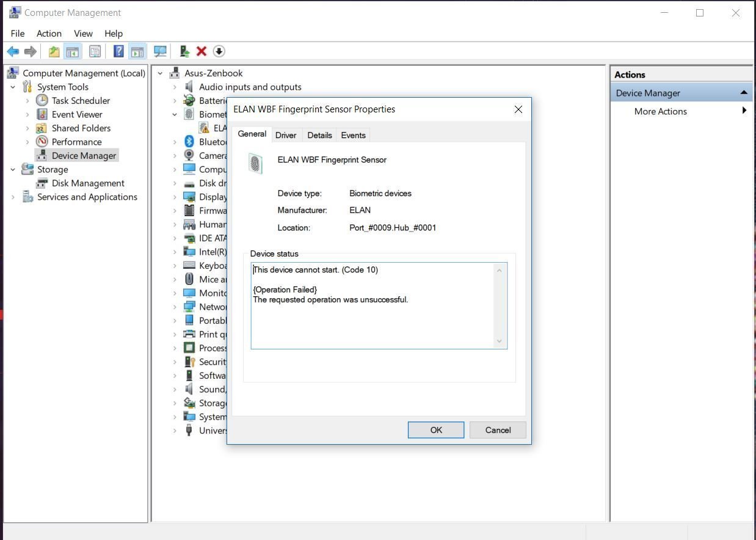Image resolution: width=756 pixels, height=540 pixels.
Task: Click the blue Back arrow in toolbar
Action: (x=13, y=52)
